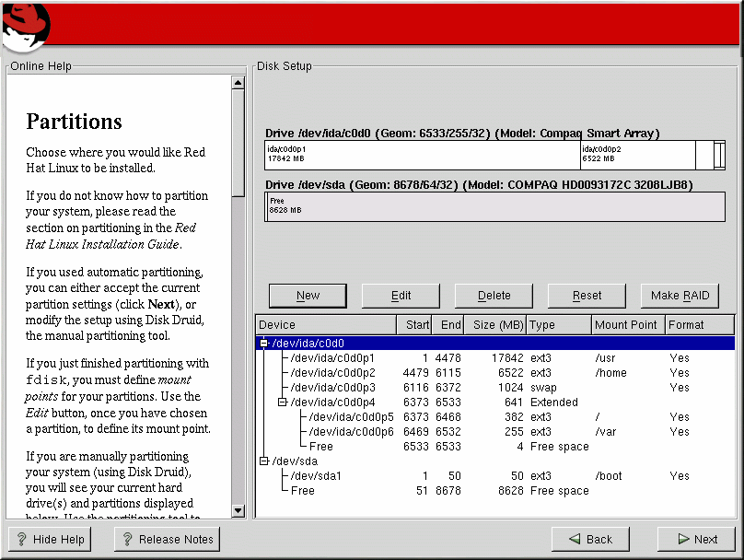Select ida/c0d0p2 6522 MB block in drive diagram

coord(638,155)
